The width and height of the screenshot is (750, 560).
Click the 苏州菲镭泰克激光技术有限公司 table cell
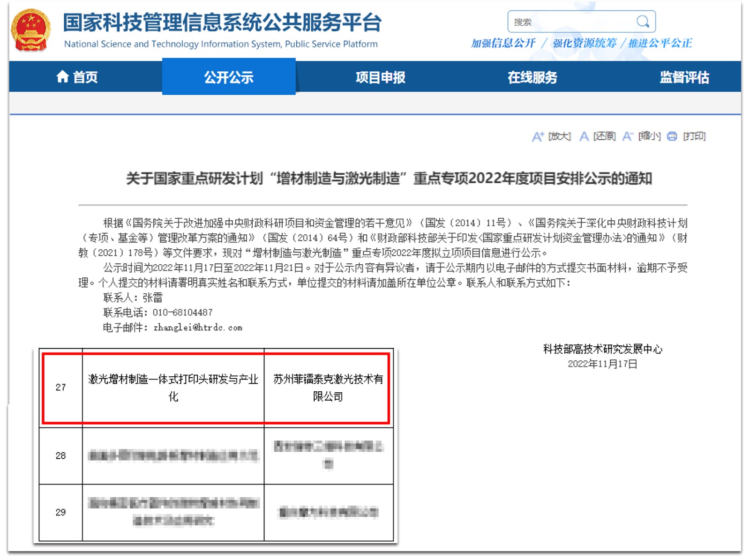click(x=328, y=388)
